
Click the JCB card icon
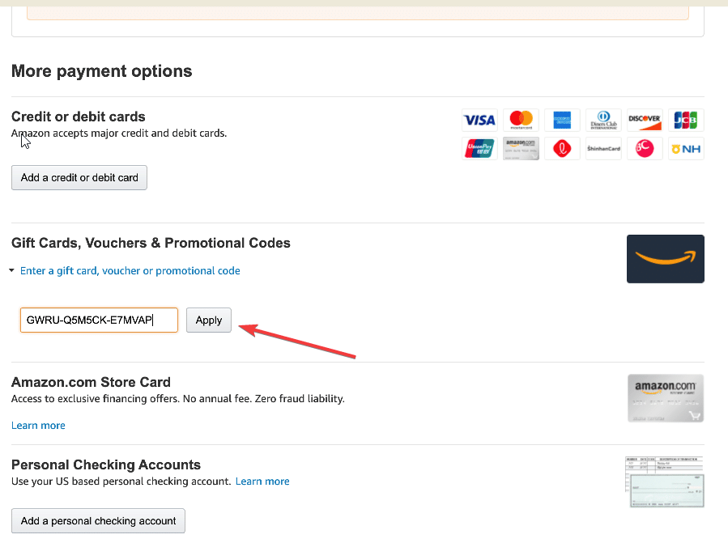[686, 120]
